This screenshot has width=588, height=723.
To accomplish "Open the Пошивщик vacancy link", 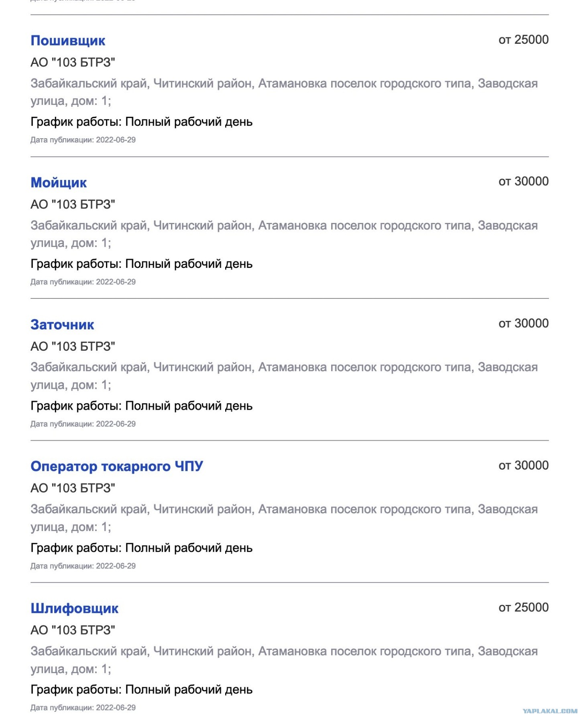I will tap(68, 41).
